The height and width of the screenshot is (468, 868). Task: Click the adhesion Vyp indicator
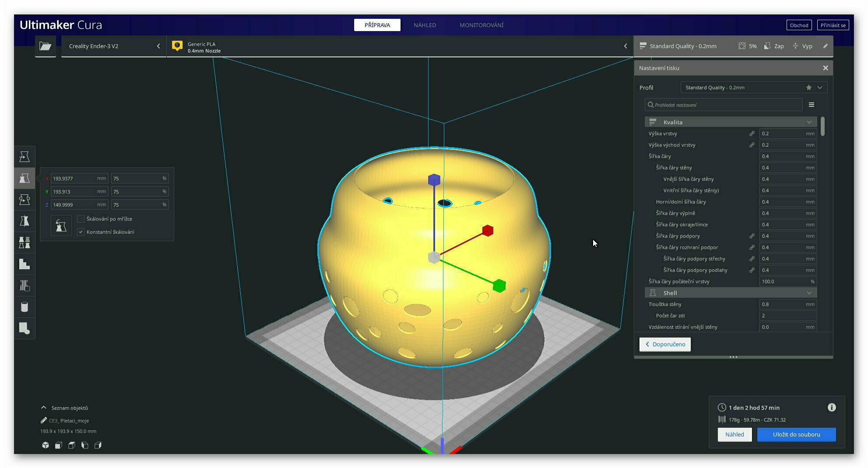[802, 46]
